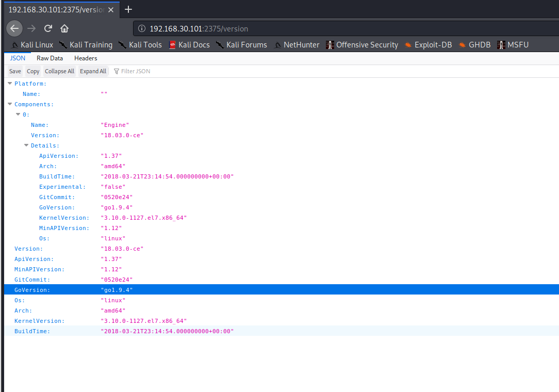
Task: Click the Save button in JSON toolbar
Action: (15, 71)
